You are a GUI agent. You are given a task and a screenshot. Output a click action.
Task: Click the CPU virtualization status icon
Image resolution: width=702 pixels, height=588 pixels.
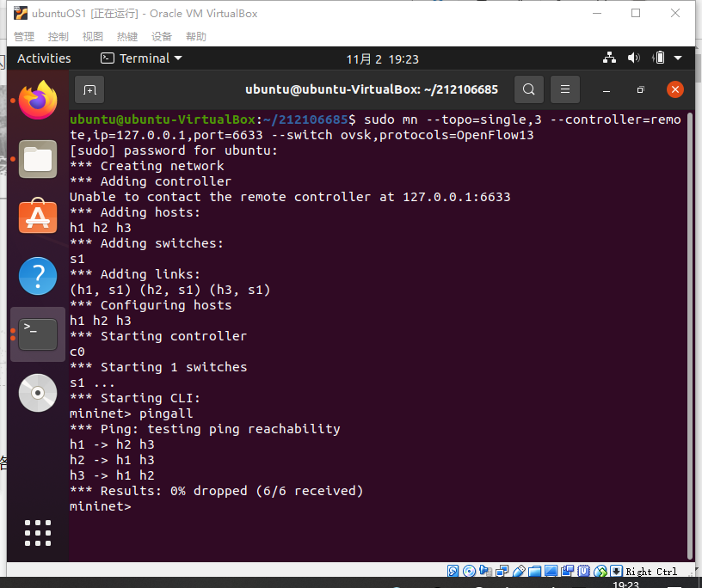584,571
